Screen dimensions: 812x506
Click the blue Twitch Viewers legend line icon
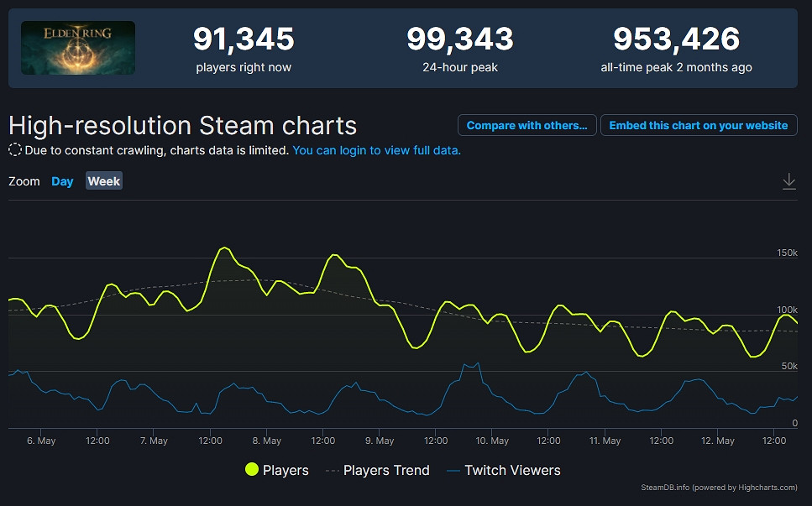453,470
